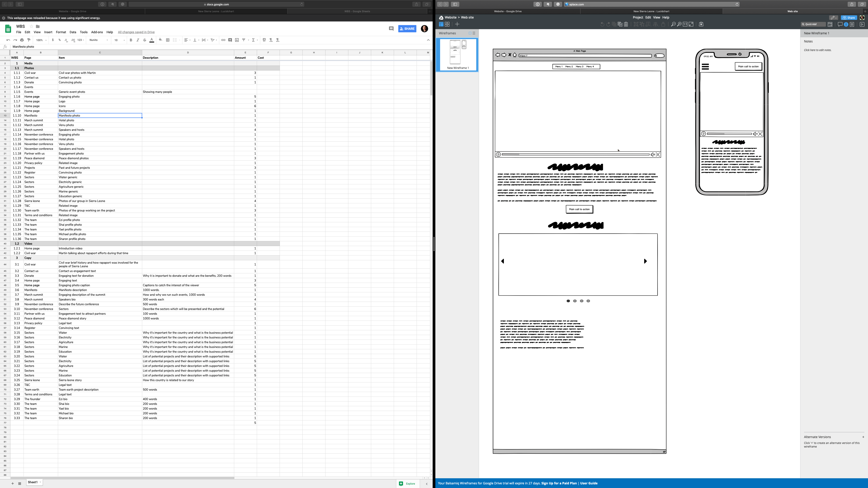Star the WBS document

(31, 26)
